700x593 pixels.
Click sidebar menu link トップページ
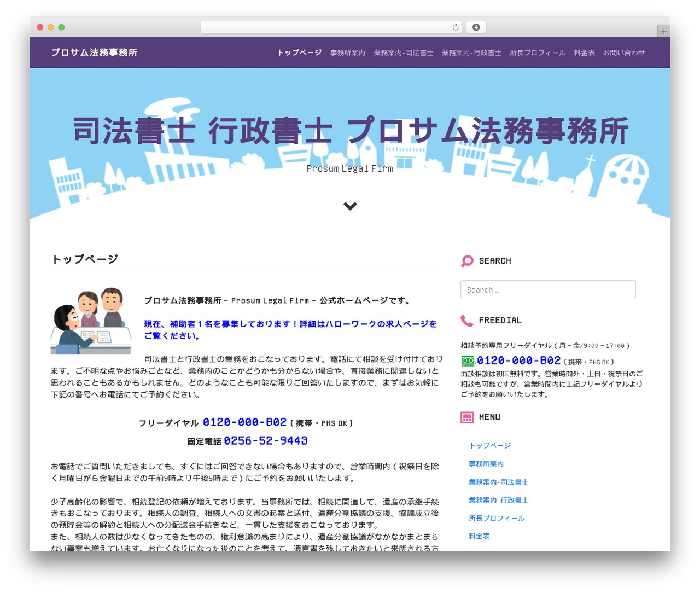tap(490, 445)
